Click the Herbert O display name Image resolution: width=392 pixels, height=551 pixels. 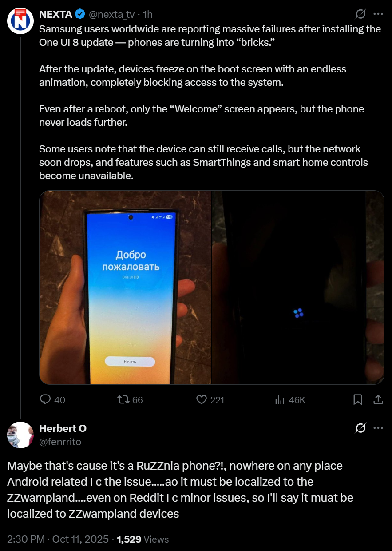63,428
